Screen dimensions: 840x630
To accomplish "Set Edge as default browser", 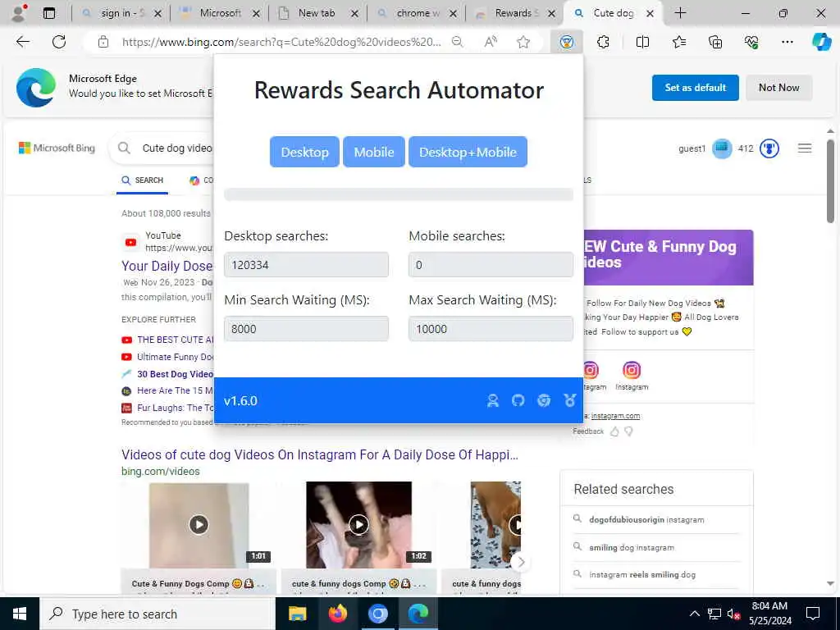I will coord(695,87).
